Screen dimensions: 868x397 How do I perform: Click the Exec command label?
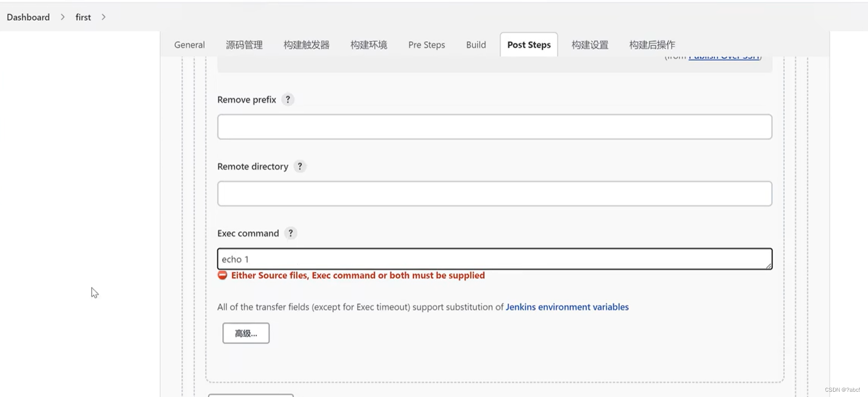[x=248, y=233]
